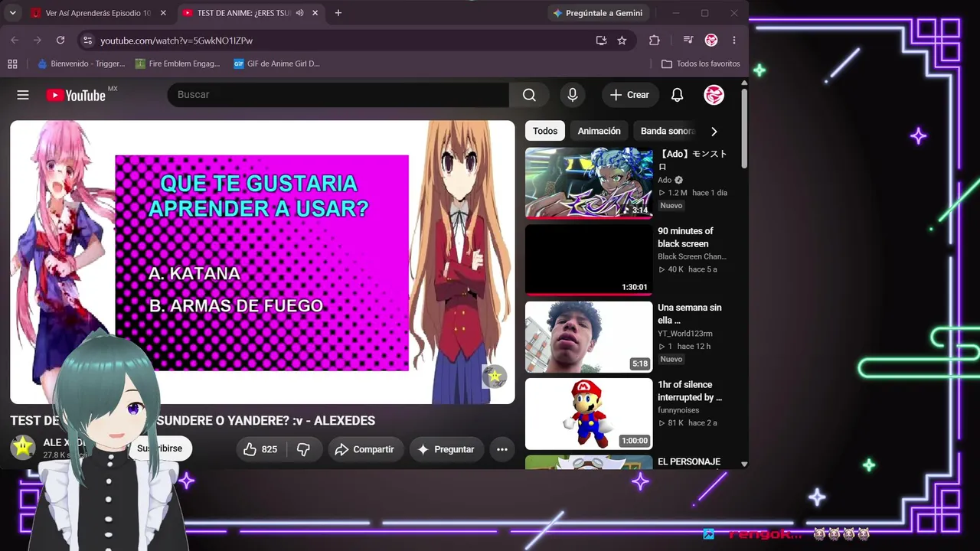Open the Una semana sin ella thumbnail
This screenshot has height=551, width=980.
(589, 337)
